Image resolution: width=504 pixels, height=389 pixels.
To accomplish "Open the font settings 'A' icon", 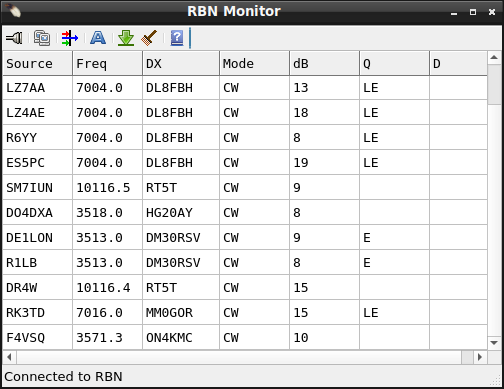I will [98, 38].
